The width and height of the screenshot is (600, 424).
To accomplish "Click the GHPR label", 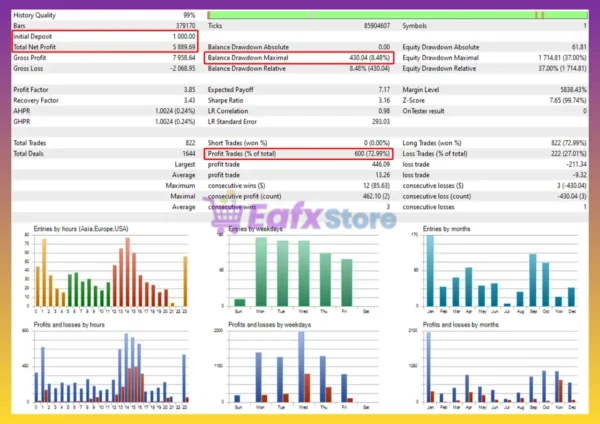I will point(21,122).
